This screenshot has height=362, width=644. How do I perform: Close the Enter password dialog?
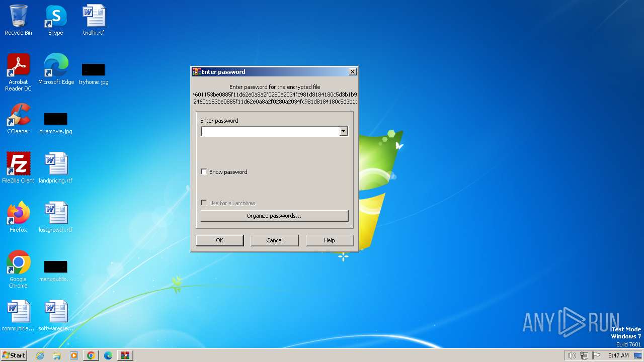click(353, 72)
